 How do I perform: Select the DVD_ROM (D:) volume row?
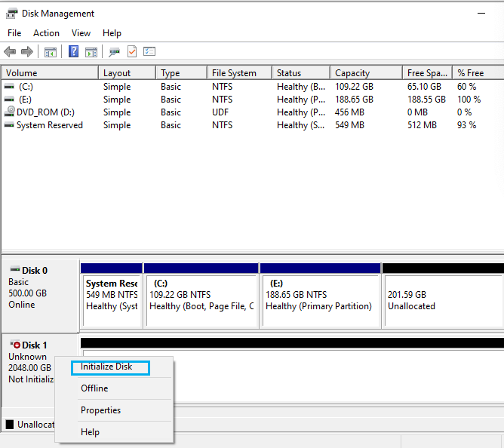coord(252,112)
